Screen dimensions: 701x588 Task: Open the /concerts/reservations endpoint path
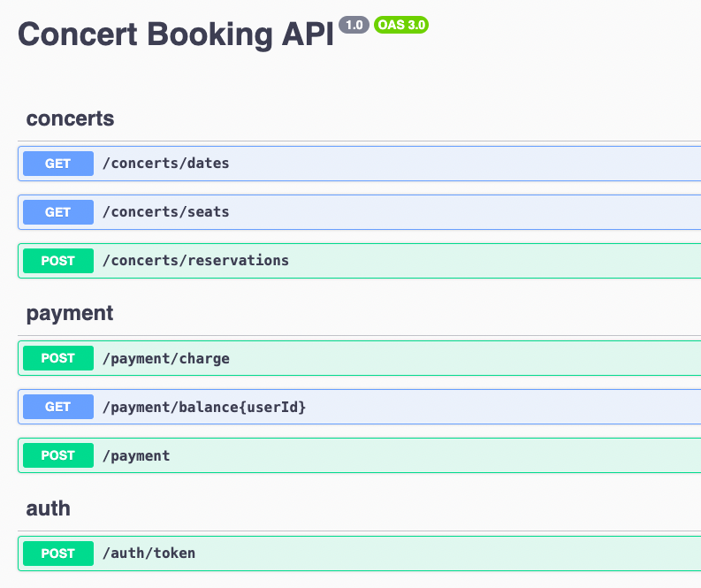pyautogui.click(x=196, y=261)
